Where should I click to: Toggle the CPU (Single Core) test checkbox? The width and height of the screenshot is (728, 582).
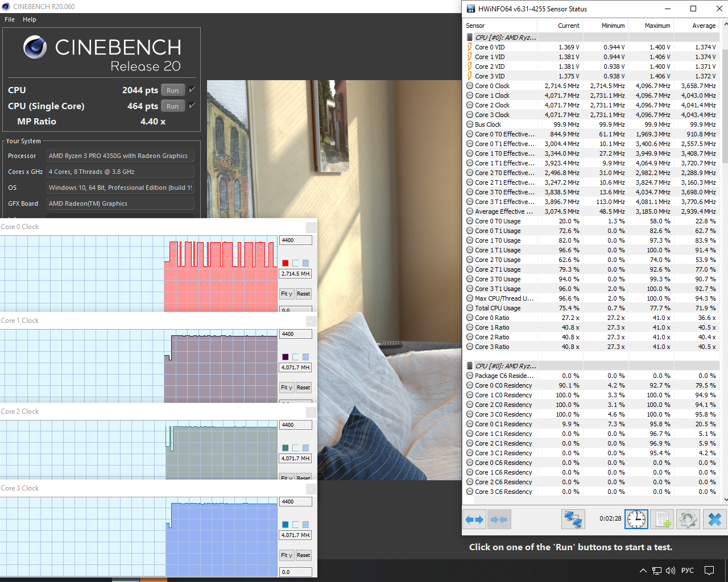192,106
